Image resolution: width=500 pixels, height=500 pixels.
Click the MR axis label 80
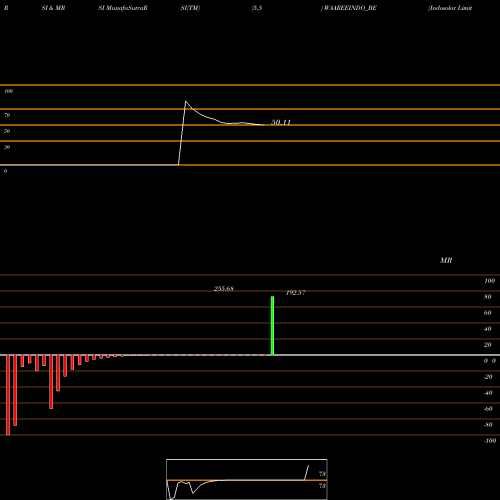[x=488, y=297]
